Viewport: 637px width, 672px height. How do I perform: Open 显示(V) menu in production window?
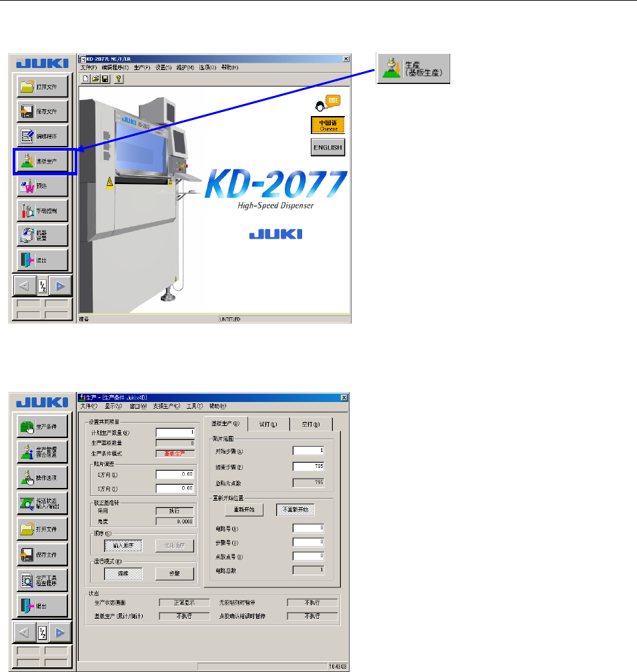113,406
